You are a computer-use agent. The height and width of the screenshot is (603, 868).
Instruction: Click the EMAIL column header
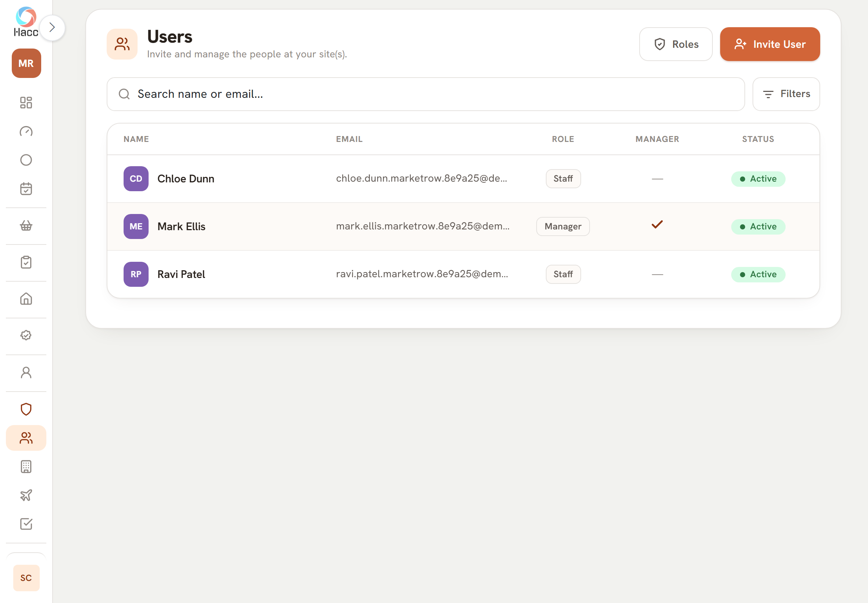[x=349, y=139]
